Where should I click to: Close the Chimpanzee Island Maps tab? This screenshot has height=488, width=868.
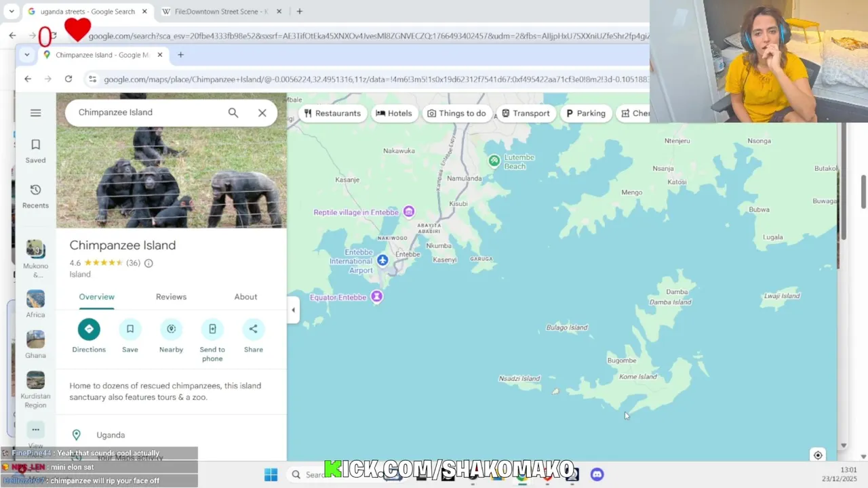click(160, 55)
